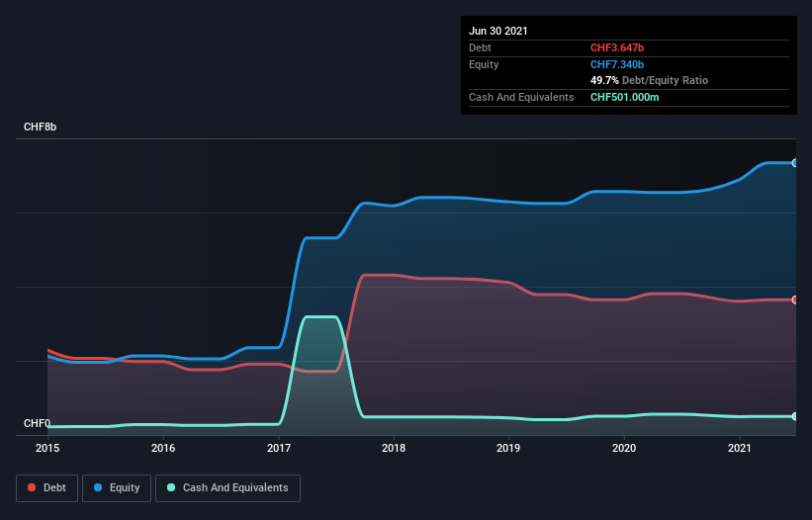This screenshot has height=520, width=812.
Task: Toggle the Equity series legend button
Action: click(x=117, y=488)
